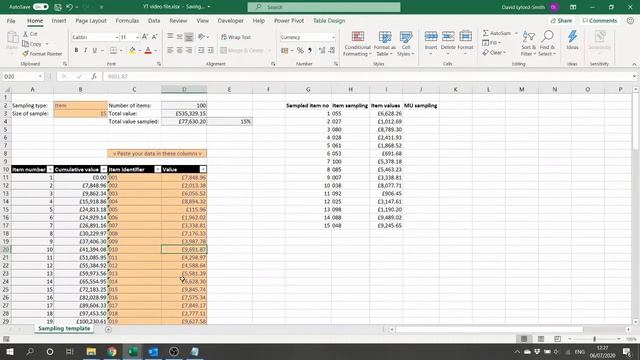640x360 pixels.
Task: Open Chrome from the taskbar
Action: pos(112,351)
